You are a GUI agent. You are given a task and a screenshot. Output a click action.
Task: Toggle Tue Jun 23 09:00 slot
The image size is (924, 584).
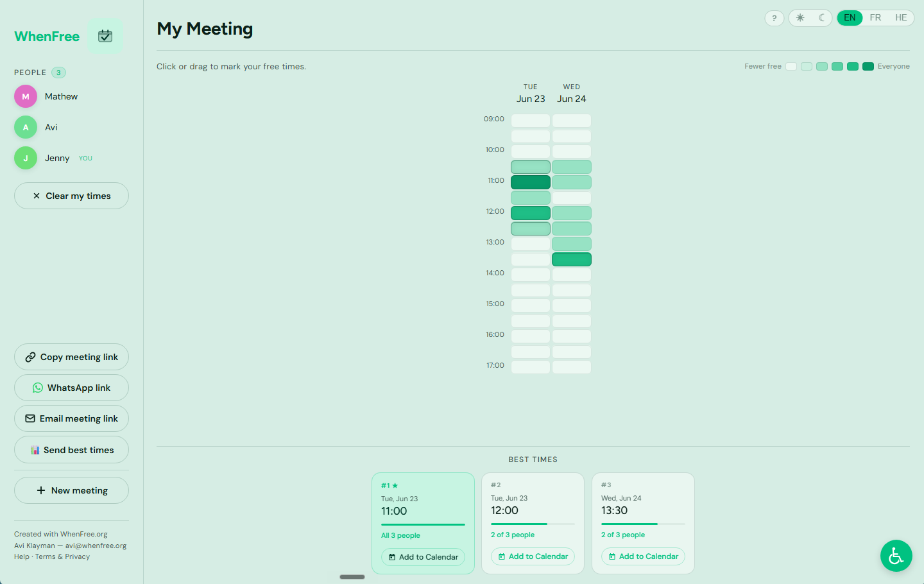[531, 121]
